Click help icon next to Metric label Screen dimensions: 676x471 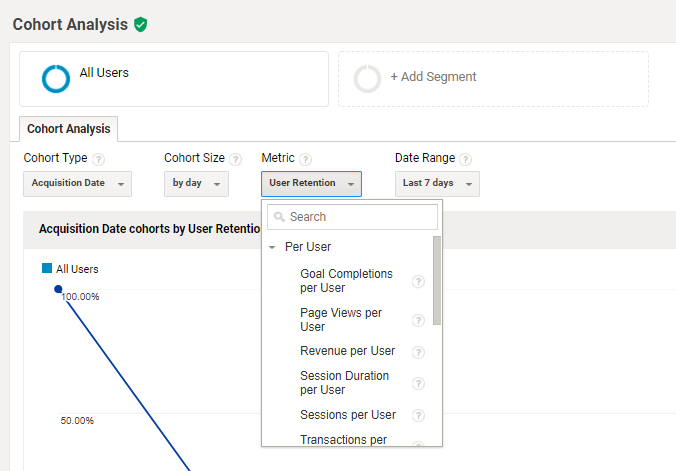(x=306, y=159)
